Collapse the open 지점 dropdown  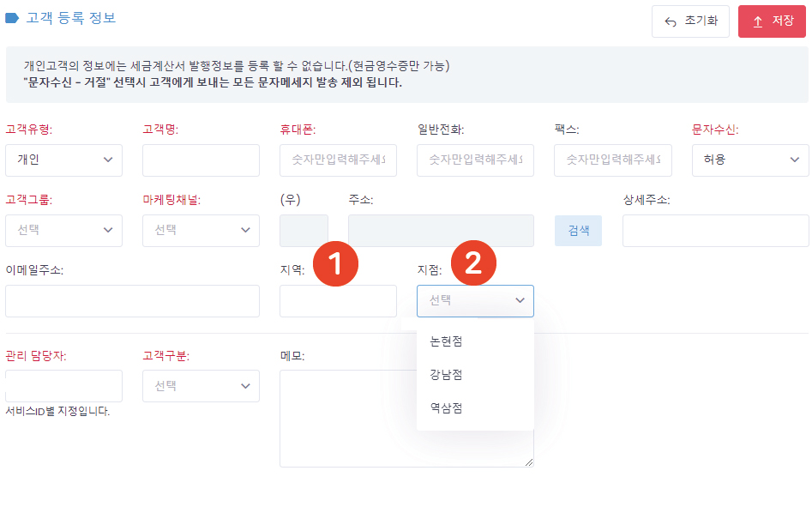pyautogui.click(x=475, y=300)
